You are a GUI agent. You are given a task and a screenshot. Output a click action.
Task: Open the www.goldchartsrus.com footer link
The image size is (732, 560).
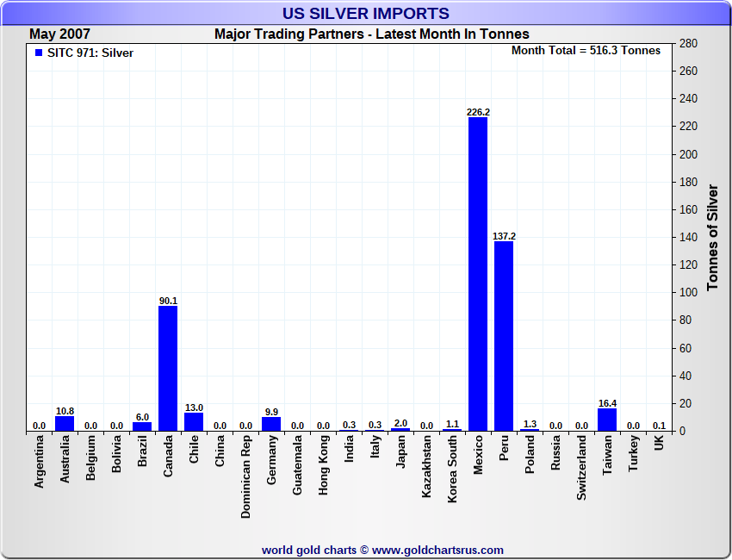point(437,551)
